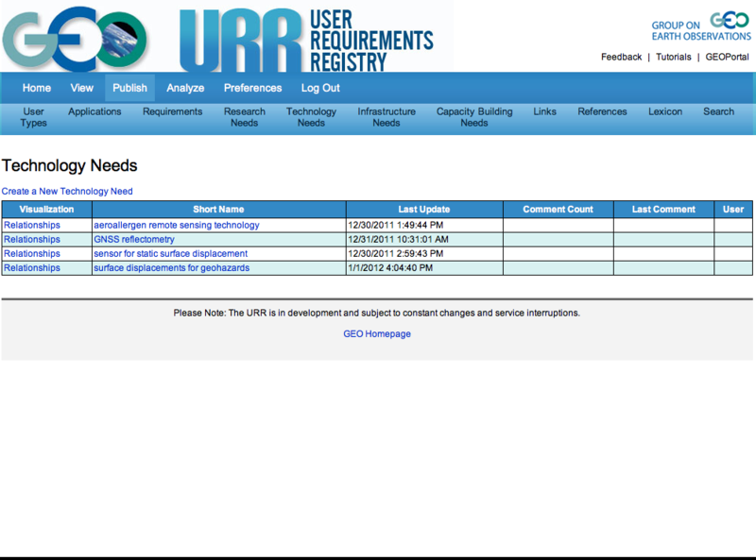Open the Lexicon tab
Image resolution: width=756 pixels, height=560 pixels.
coord(665,111)
